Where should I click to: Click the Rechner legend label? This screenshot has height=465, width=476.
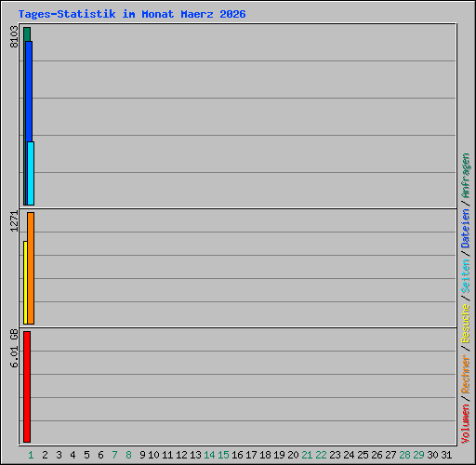click(466, 374)
